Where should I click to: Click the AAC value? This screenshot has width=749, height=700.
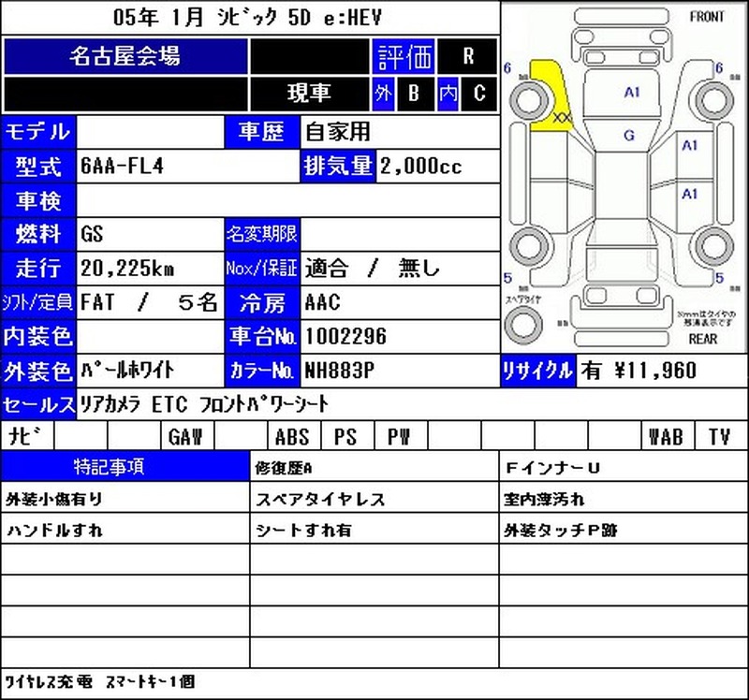(322, 302)
